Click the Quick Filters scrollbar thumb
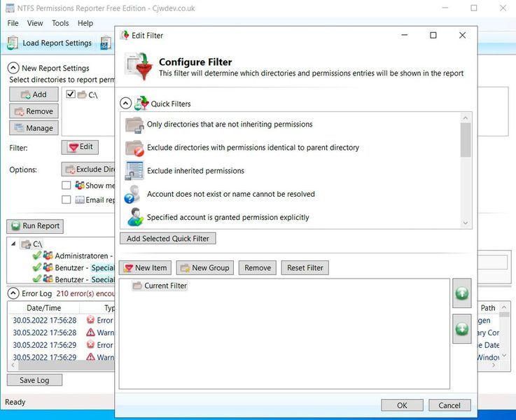This screenshot has width=516, height=420. pyautogui.click(x=466, y=140)
